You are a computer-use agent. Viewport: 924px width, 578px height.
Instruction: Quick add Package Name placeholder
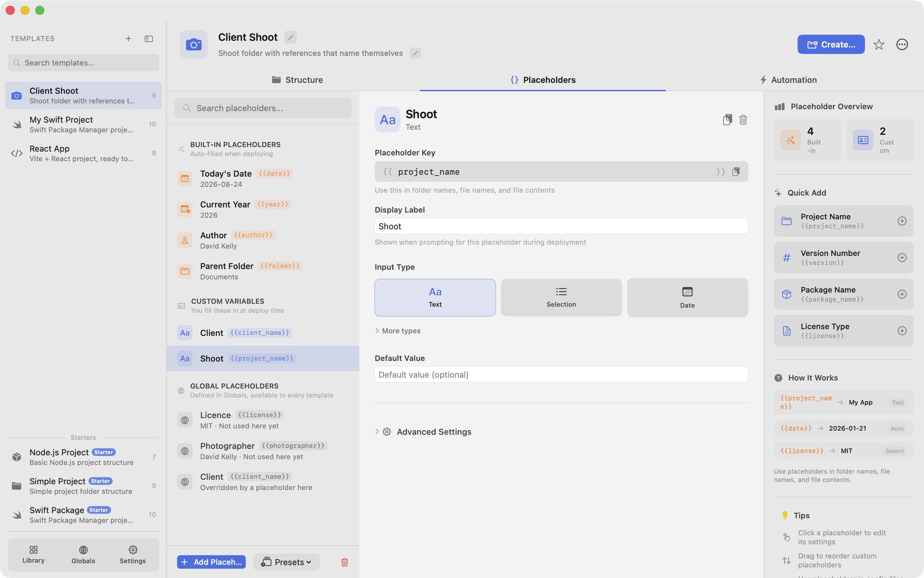tap(902, 294)
